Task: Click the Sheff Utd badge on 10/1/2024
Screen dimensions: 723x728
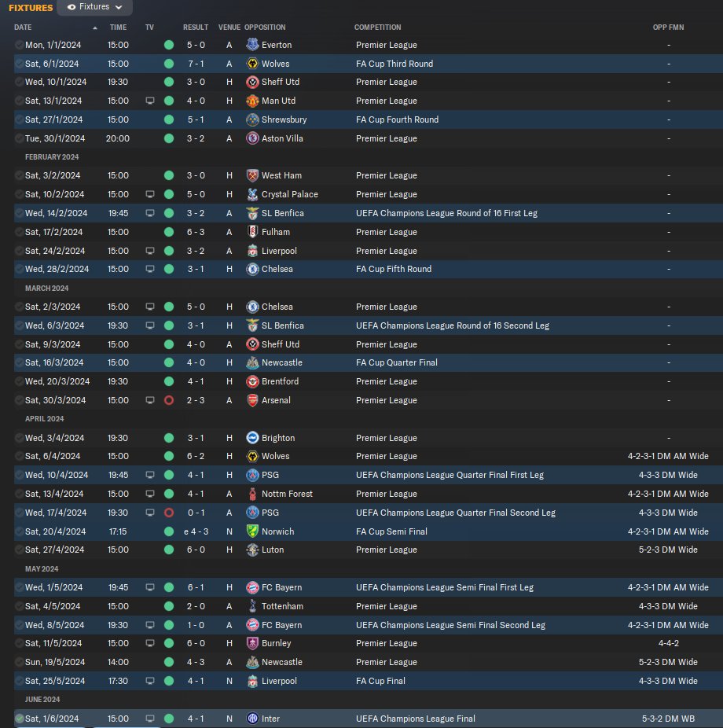Action: pos(252,82)
